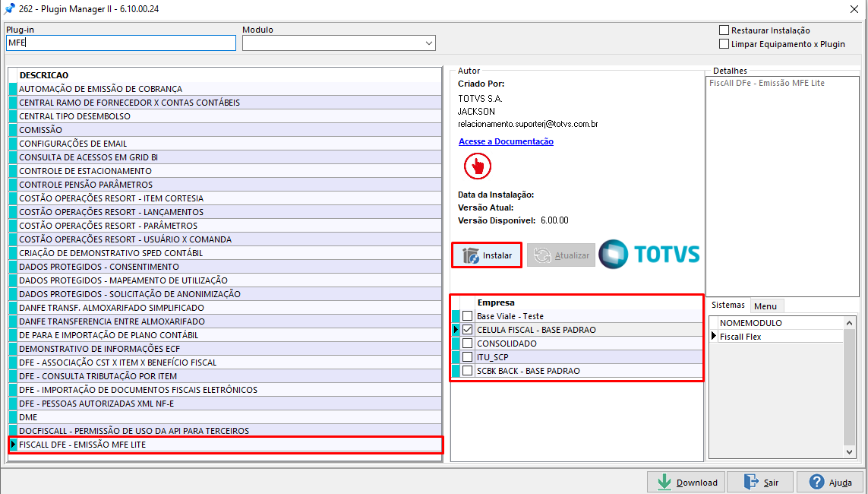Click the module list scroll down arrow
The width and height of the screenshot is (868, 494).
pyautogui.click(x=850, y=452)
